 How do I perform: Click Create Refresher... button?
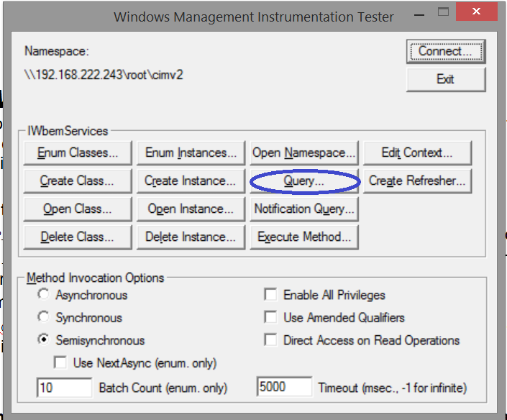[417, 181]
